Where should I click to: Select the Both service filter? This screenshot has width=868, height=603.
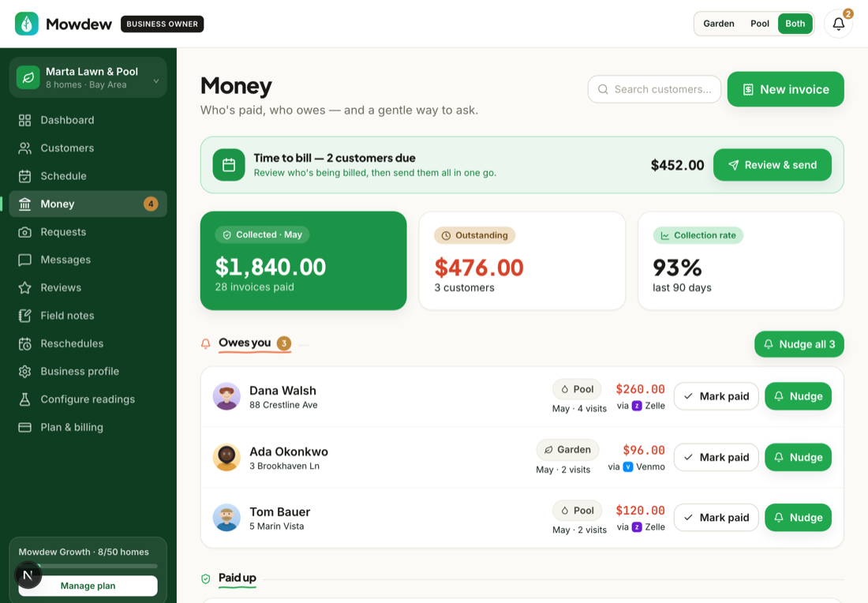(x=795, y=24)
